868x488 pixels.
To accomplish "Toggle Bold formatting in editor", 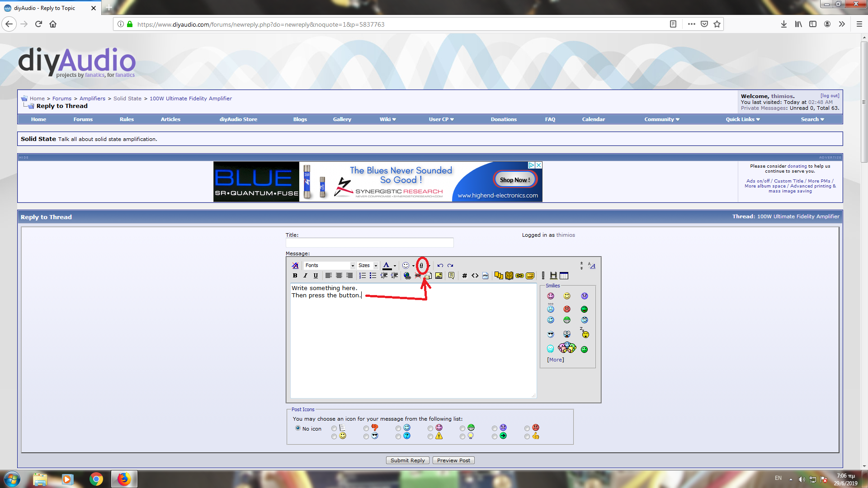I will point(295,276).
